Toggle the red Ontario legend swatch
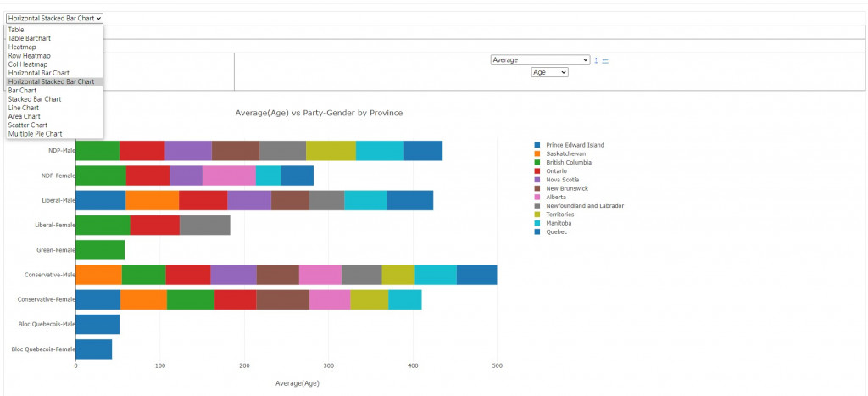This screenshot has height=396, width=868. coord(537,171)
